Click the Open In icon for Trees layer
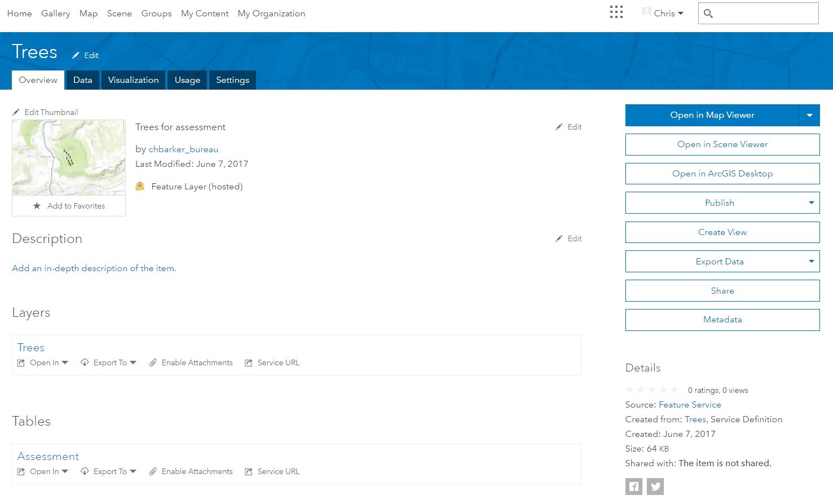Viewport: 833px width, 504px height. tap(21, 362)
